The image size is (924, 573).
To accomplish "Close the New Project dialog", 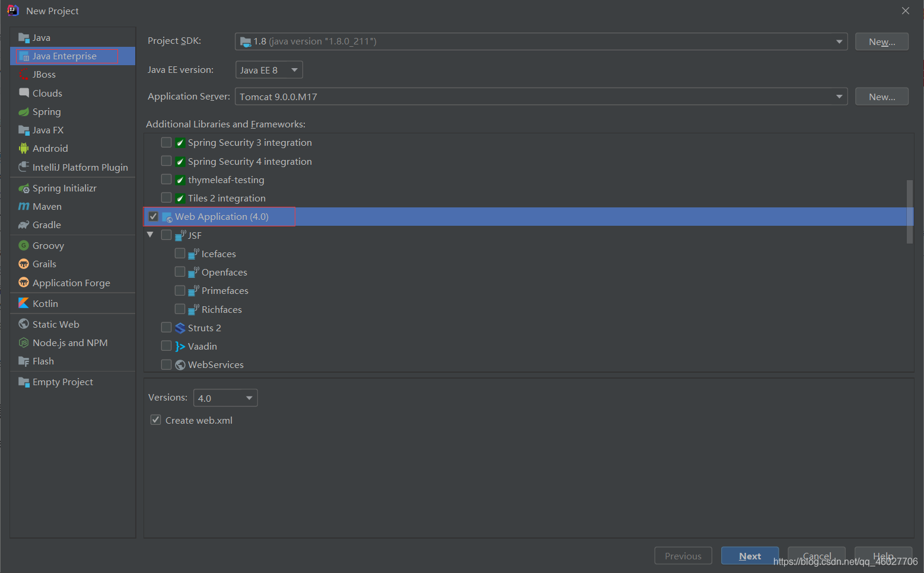I will (x=905, y=11).
